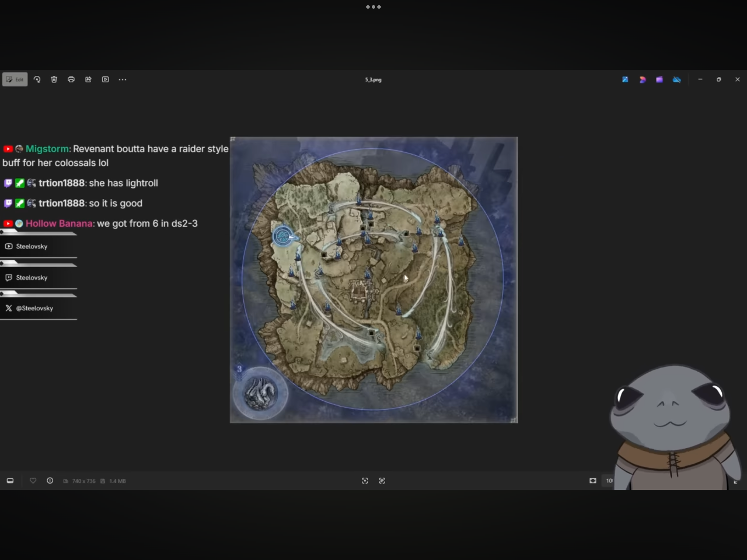Click the visual search scan icon

pyautogui.click(x=365, y=481)
